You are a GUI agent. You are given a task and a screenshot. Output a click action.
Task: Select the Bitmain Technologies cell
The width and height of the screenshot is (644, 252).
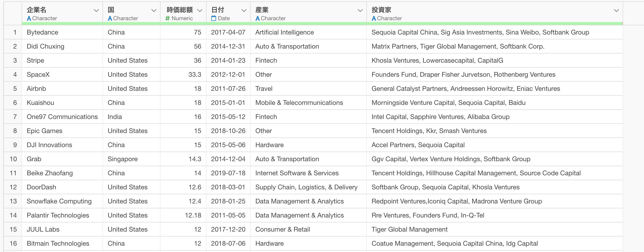coord(62,244)
